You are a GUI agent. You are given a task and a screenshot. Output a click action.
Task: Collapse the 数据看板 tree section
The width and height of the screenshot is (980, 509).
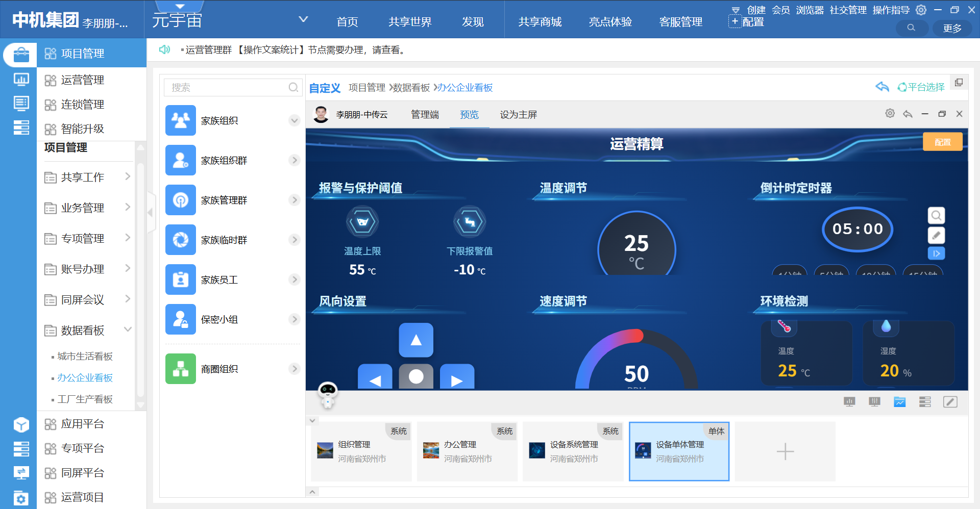pyautogui.click(x=128, y=329)
